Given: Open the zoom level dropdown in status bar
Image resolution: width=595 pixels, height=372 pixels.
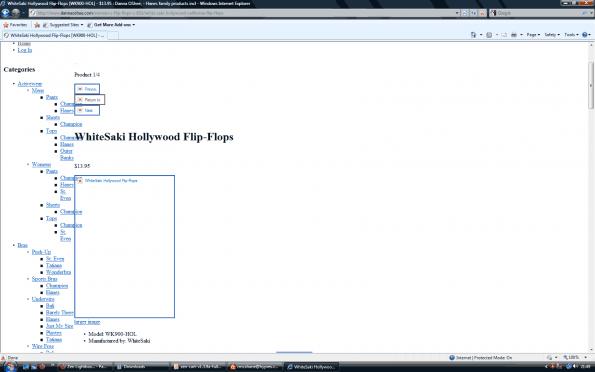Looking at the screenshot, I should [x=575, y=358].
